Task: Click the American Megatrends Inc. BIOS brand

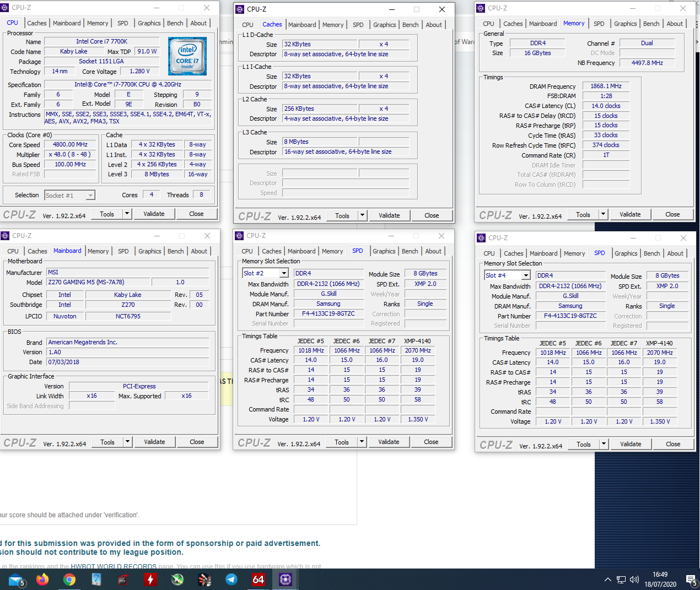Action: coord(128,342)
